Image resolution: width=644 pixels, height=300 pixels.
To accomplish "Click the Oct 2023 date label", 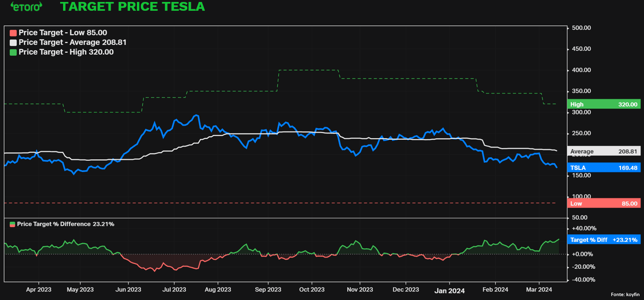I will (311, 289).
